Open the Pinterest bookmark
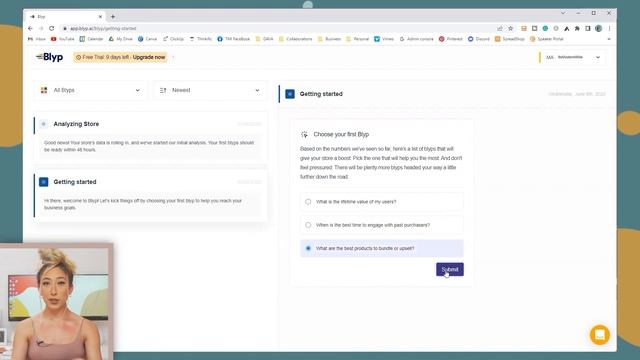 tap(451, 39)
